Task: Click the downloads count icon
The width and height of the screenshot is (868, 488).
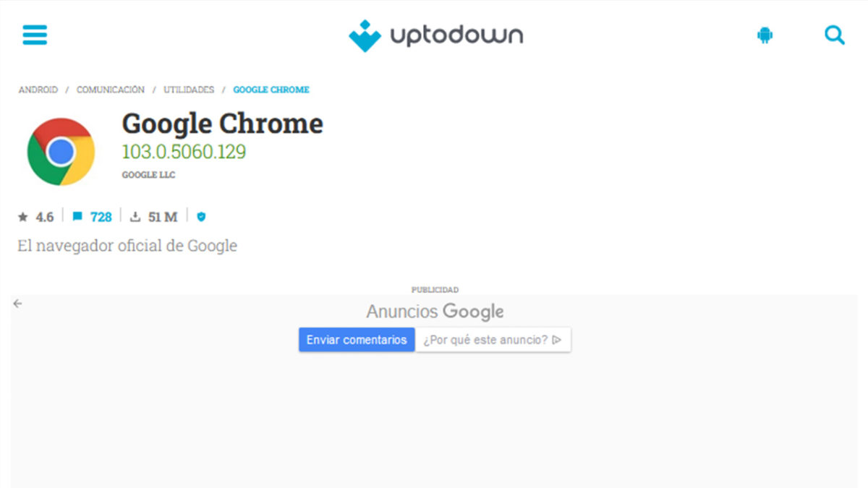Action: tap(135, 217)
